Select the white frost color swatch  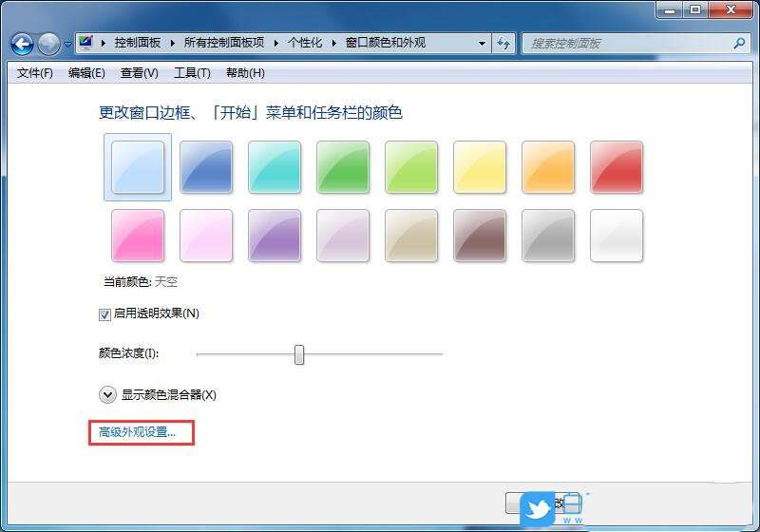pos(616,236)
